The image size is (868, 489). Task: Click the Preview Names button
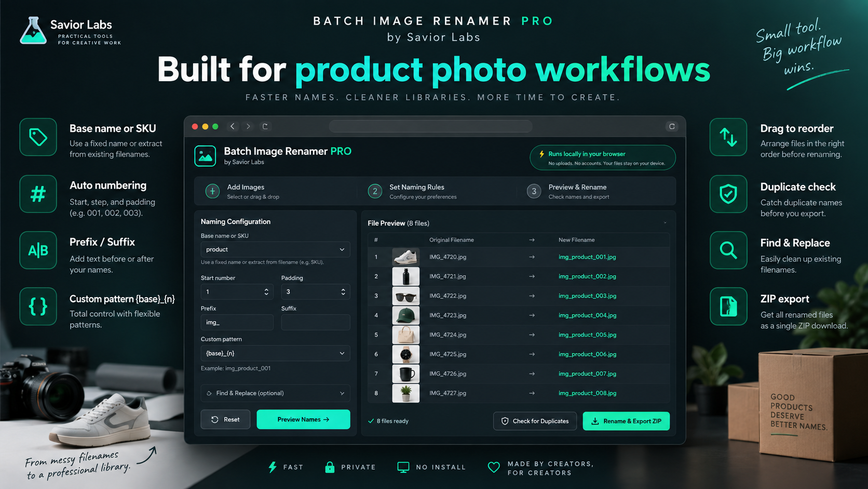[303, 419]
